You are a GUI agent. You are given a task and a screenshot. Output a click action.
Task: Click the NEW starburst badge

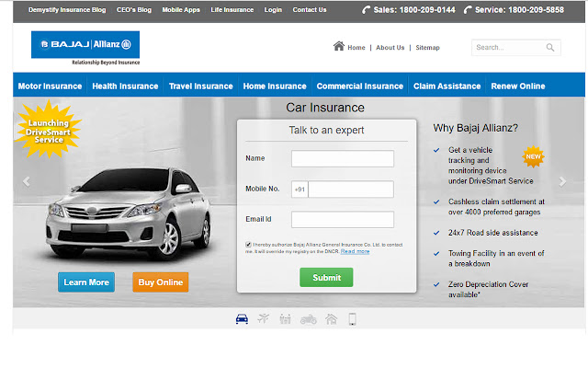533,156
